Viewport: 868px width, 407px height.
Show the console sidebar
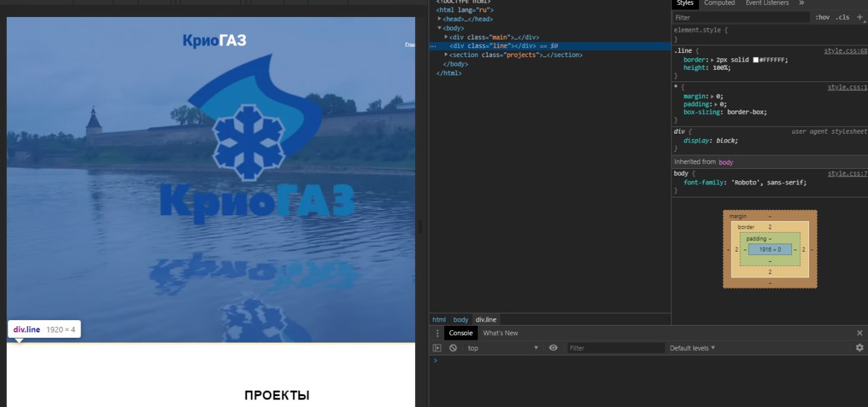[437, 348]
